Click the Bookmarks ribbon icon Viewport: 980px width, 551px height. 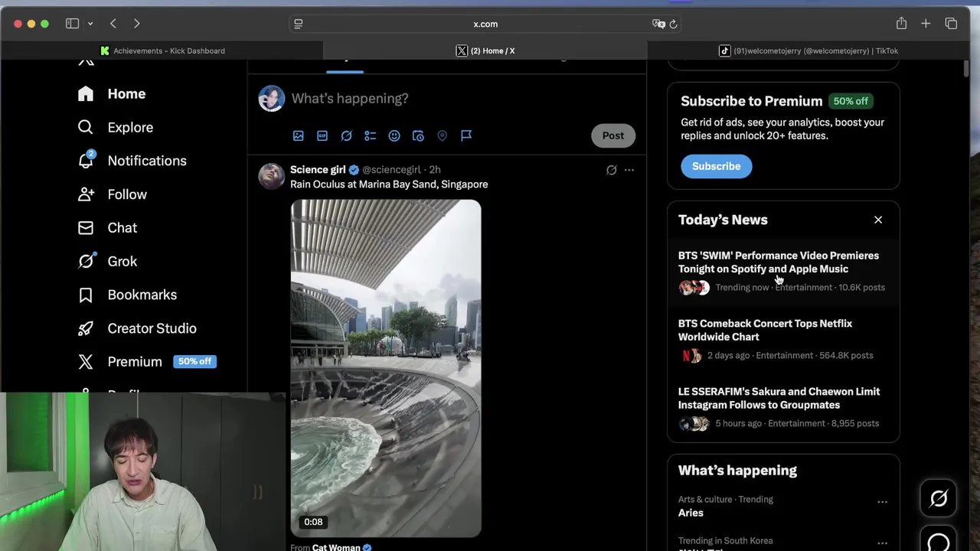coord(86,295)
